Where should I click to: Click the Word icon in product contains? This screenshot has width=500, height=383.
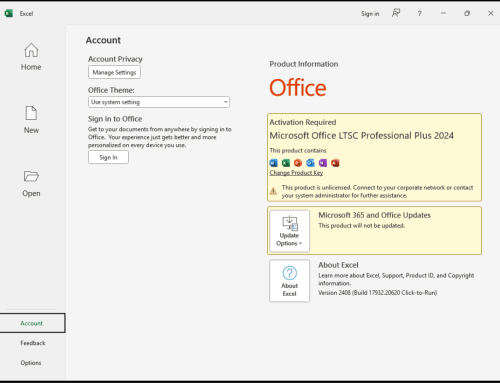pyautogui.click(x=273, y=163)
